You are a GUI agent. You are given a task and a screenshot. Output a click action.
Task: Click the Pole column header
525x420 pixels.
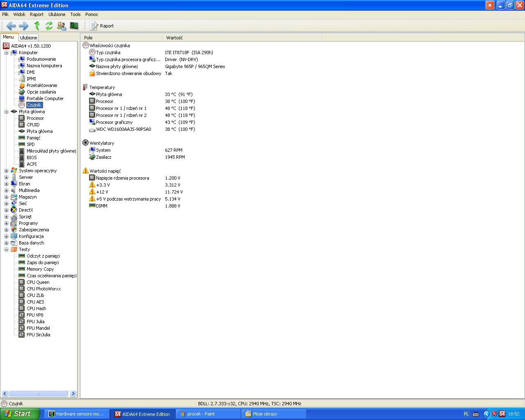point(121,38)
